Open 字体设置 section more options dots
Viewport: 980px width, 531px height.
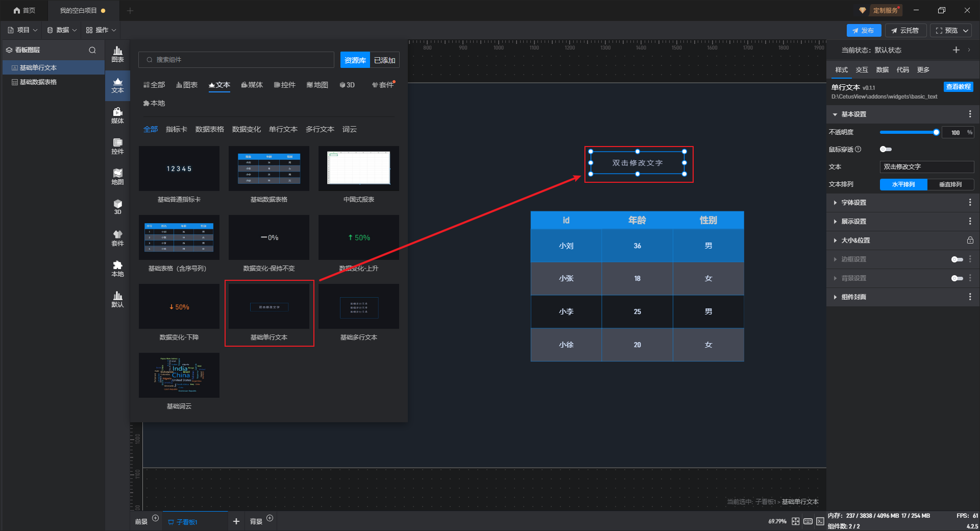pos(970,202)
